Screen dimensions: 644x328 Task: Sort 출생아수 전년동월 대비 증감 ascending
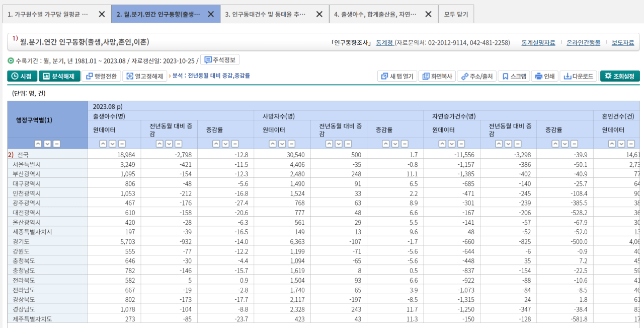point(159,144)
